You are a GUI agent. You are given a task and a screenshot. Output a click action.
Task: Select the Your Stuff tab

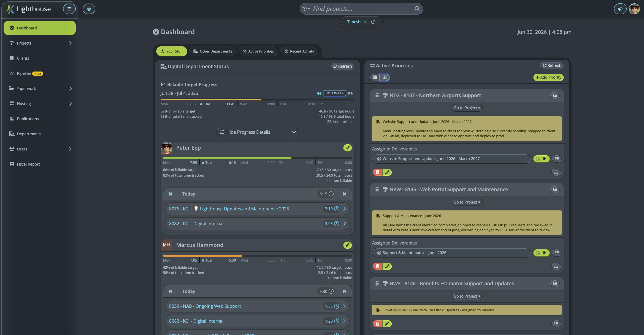(172, 51)
